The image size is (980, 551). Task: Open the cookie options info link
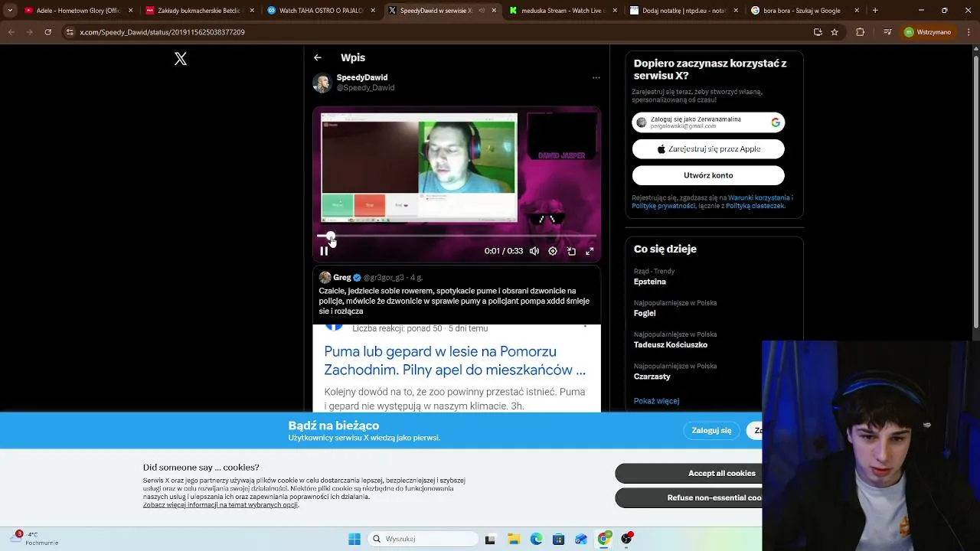click(220, 505)
